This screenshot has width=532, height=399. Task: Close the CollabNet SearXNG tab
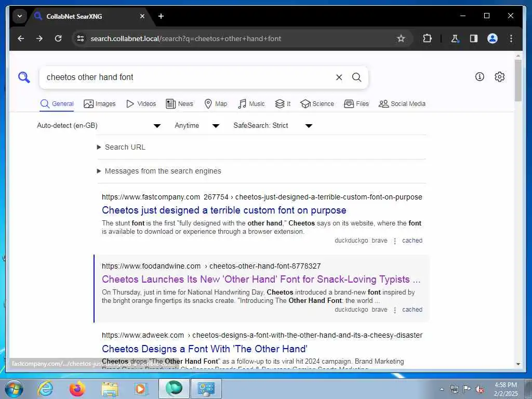pyautogui.click(x=142, y=16)
